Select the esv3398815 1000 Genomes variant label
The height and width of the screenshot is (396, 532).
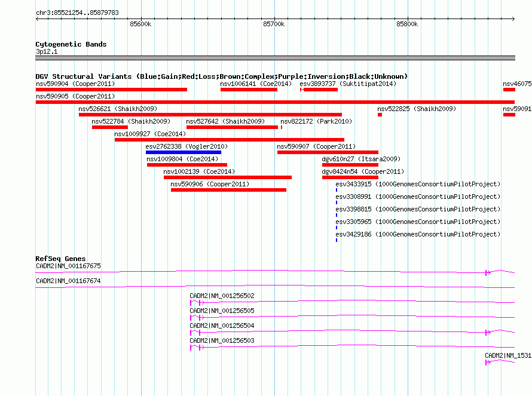click(x=418, y=209)
